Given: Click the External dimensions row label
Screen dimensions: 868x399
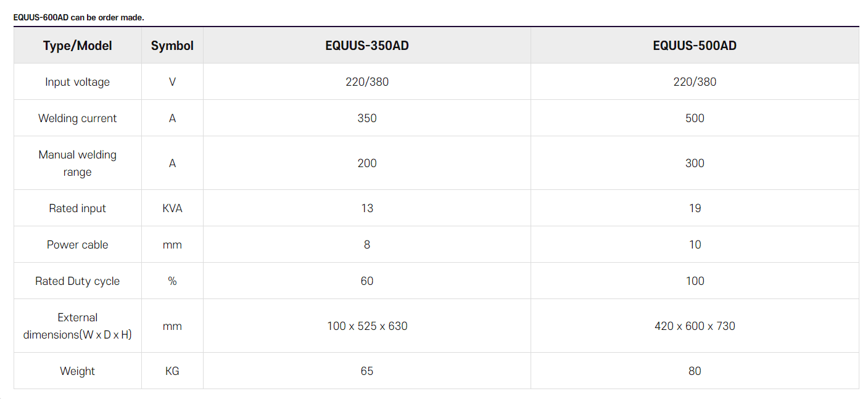Looking at the screenshot, I should [78, 326].
